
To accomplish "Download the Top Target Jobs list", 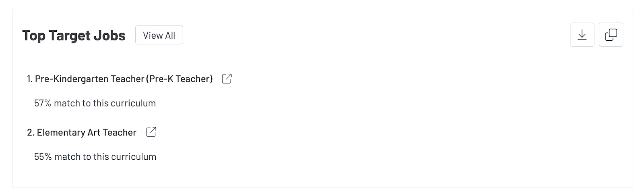I will [x=582, y=35].
